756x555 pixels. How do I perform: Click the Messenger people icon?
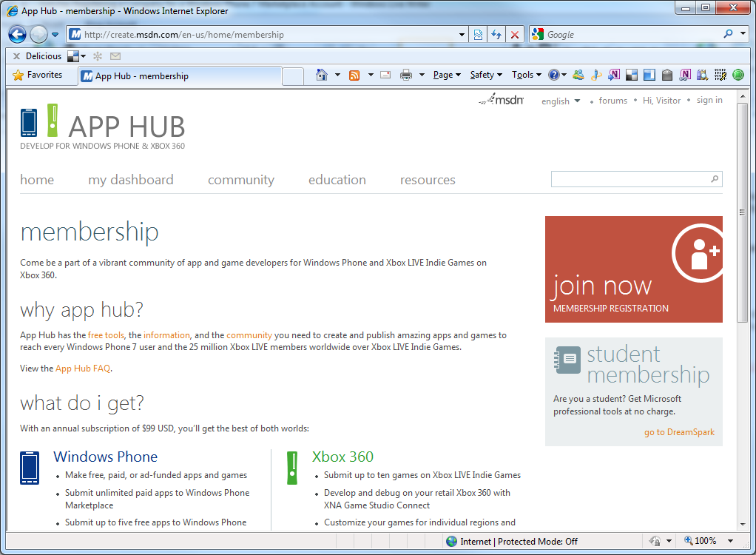[x=578, y=75]
